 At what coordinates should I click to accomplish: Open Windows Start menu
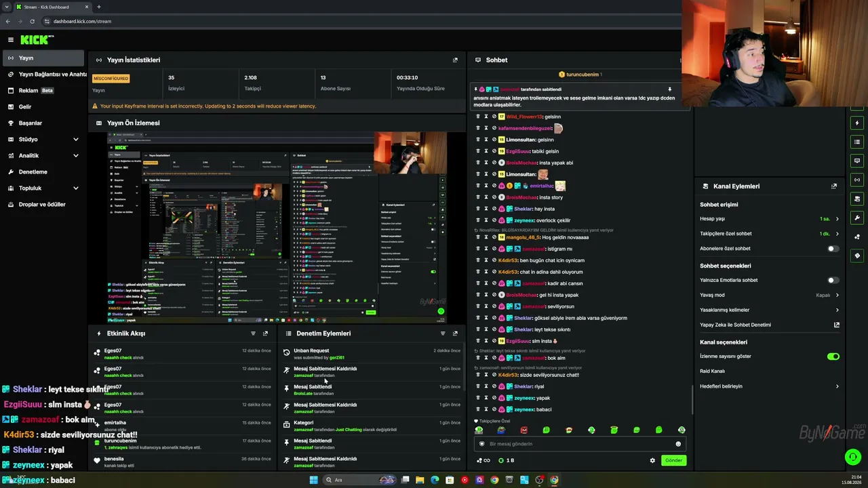coord(313,480)
